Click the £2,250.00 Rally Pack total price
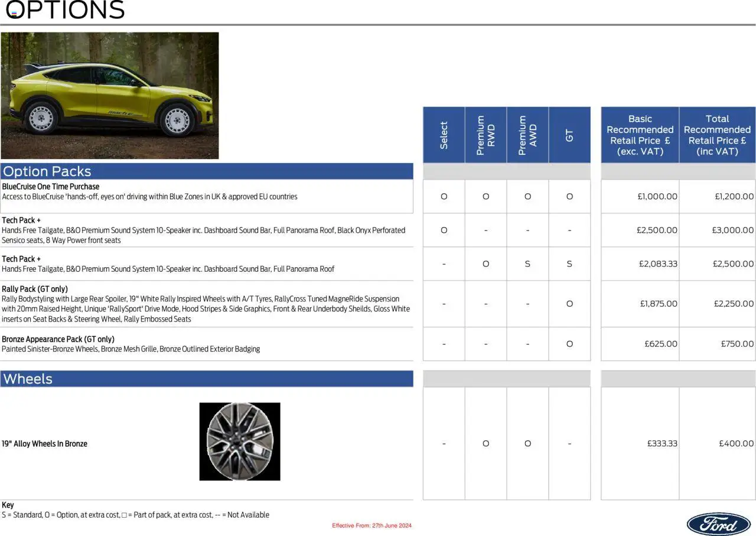This screenshot has width=756, height=536. (734, 304)
